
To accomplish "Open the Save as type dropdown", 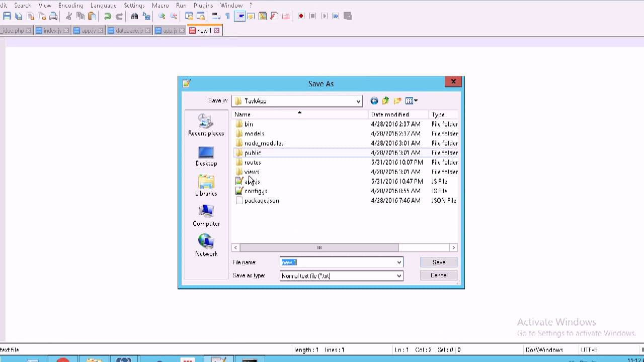I will pyautogui.click(x=399, y=276).
